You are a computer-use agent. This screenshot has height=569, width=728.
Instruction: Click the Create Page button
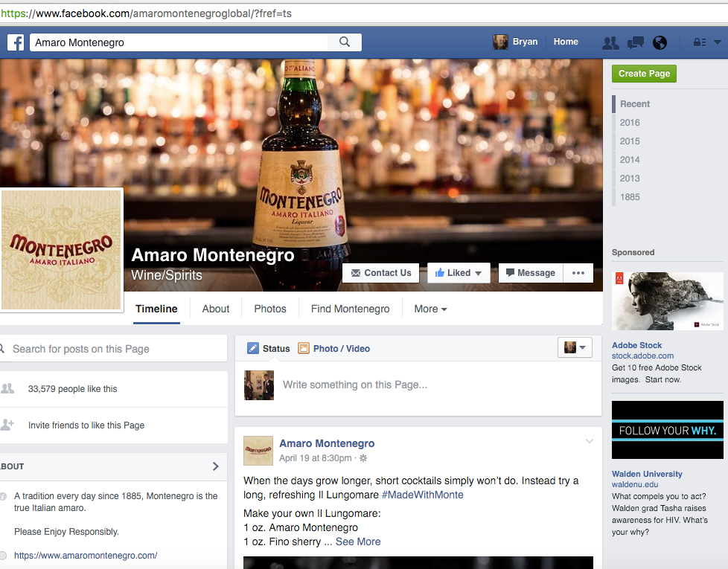pyautogui.click(x=644, y=74)
